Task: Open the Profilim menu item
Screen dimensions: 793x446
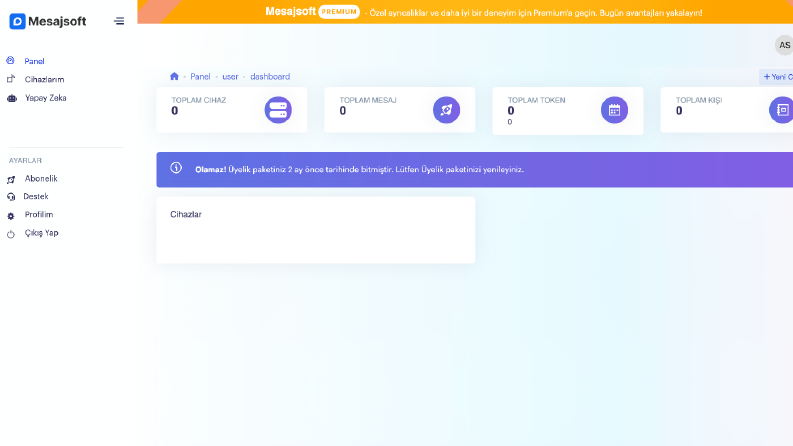Action: [39, 214]
